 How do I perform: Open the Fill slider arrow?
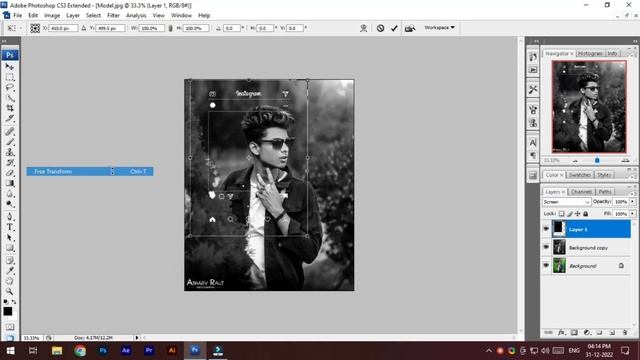(x=633, y=213)
